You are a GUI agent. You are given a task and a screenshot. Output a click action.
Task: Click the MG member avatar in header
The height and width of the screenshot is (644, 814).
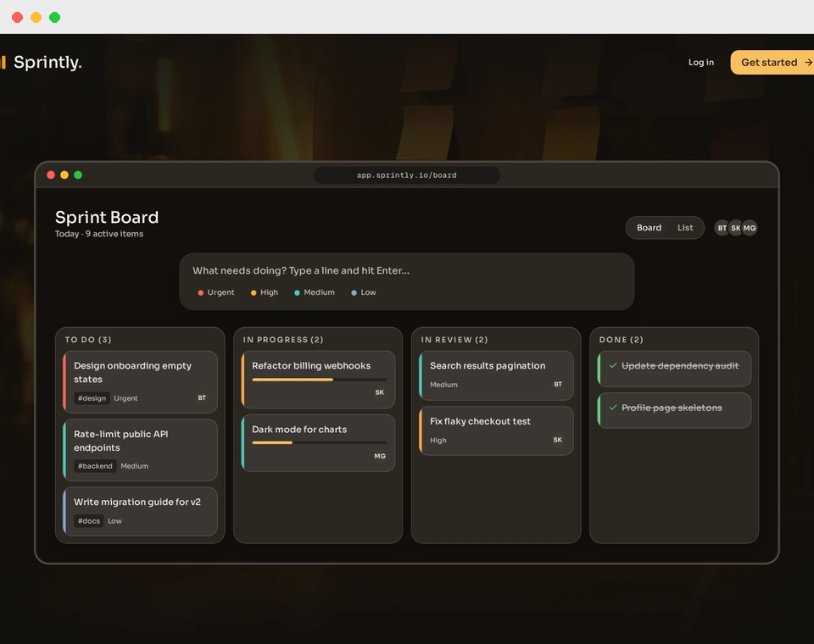[x=750, y=228]
